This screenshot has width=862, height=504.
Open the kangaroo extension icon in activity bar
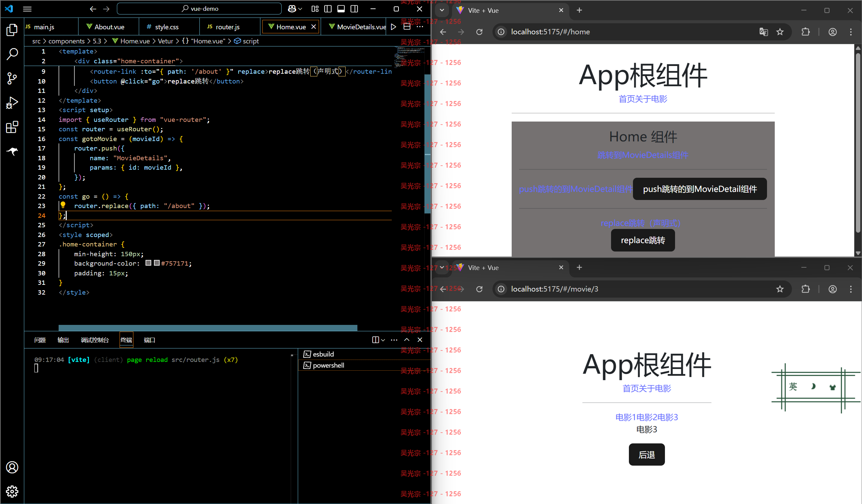coord(12,151)
